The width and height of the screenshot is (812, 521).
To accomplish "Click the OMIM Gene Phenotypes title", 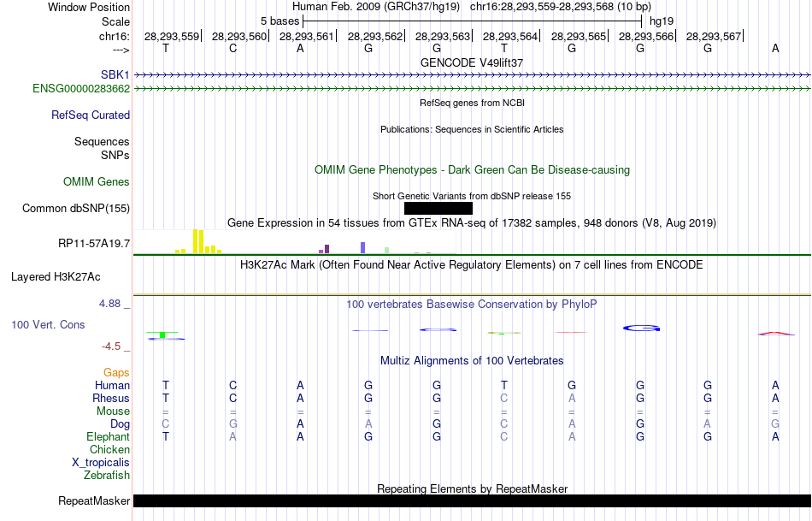I will tap(473, 170).
